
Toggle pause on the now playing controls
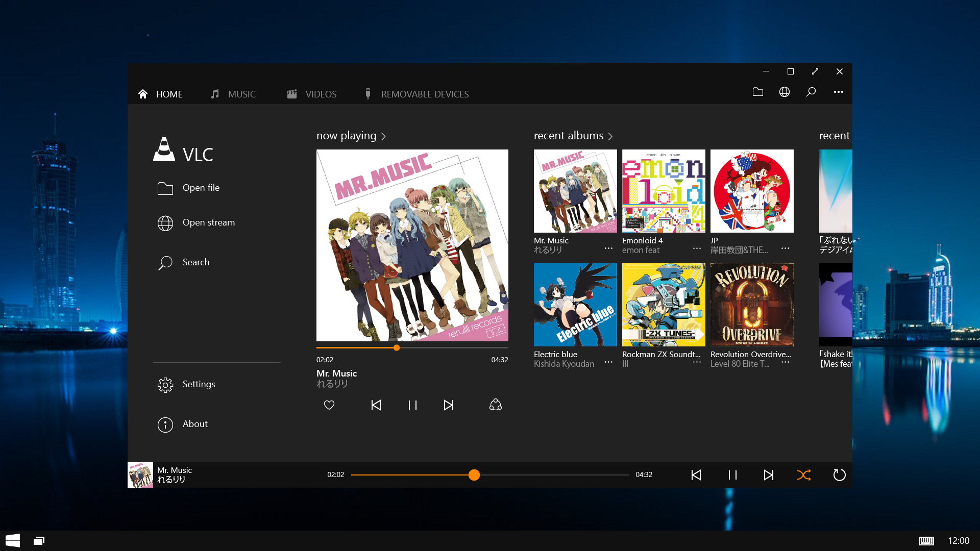click(x=412, y=405)
